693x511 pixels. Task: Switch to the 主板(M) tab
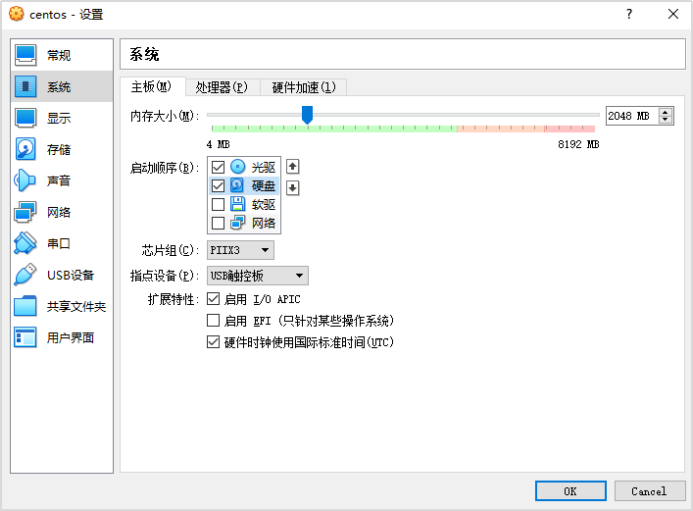pos(152,87)
